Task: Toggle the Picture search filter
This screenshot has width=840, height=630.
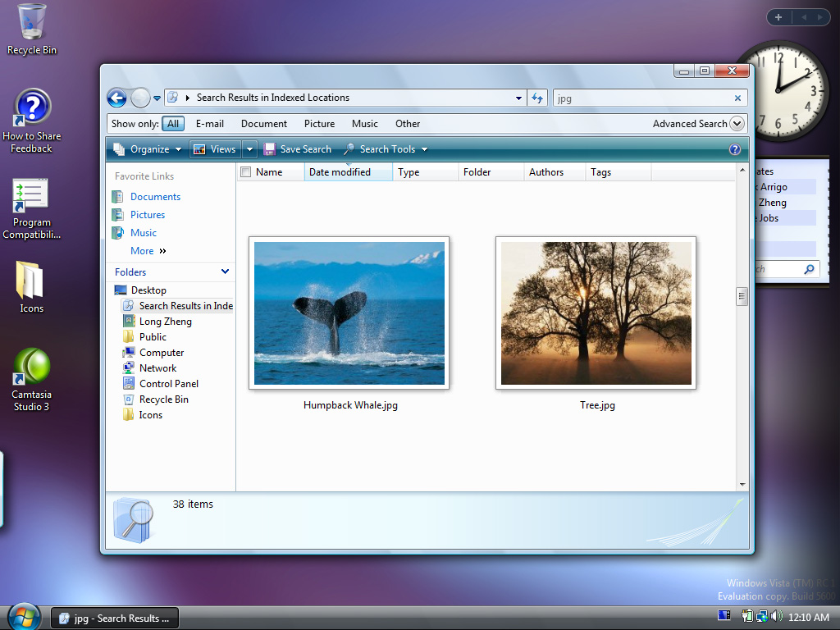Action: (319, 124)
